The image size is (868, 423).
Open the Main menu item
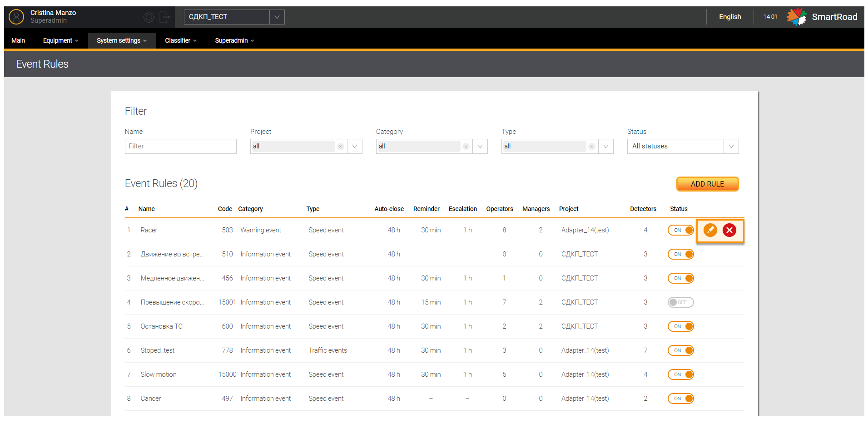pos(18,40)
